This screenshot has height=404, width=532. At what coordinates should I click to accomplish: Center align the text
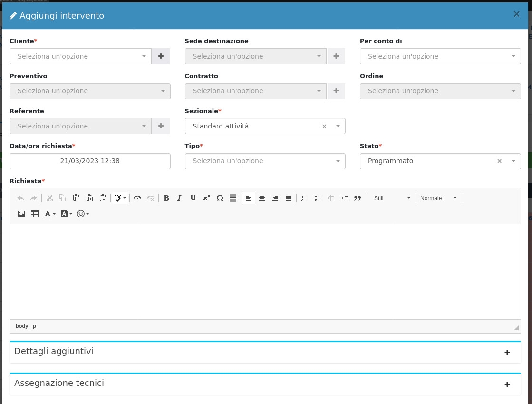[261, 198]
